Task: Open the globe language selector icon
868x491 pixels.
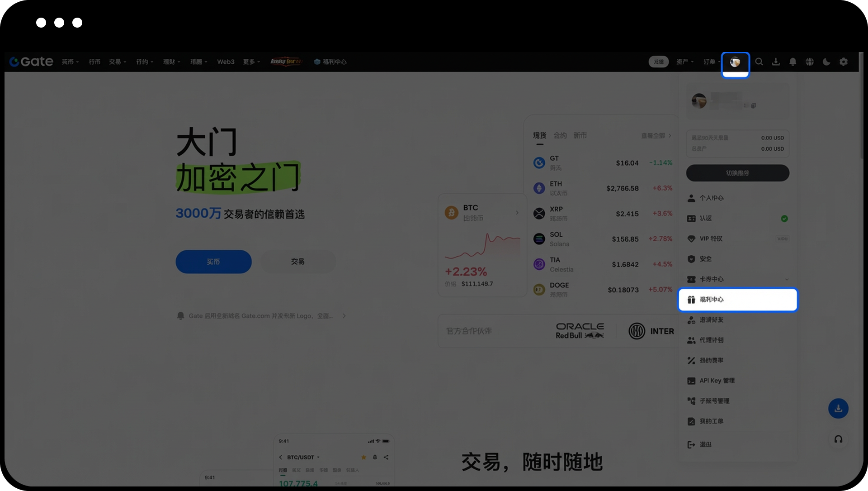Action: (x=810, y=62)
